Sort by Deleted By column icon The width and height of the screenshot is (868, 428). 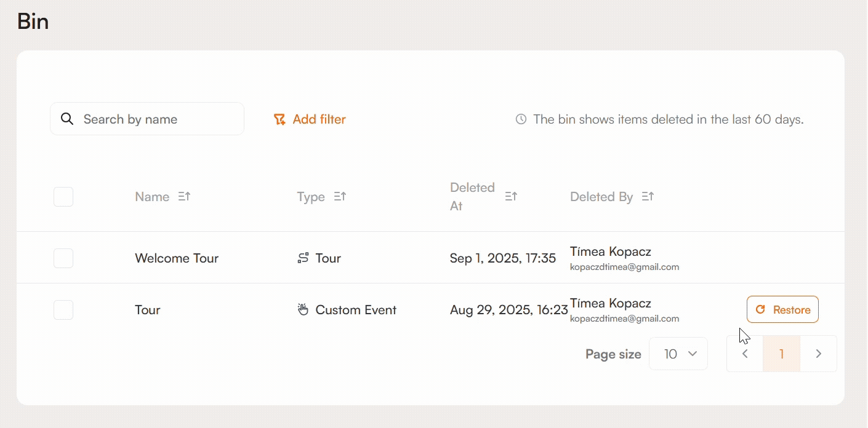[x=648, y=197]
